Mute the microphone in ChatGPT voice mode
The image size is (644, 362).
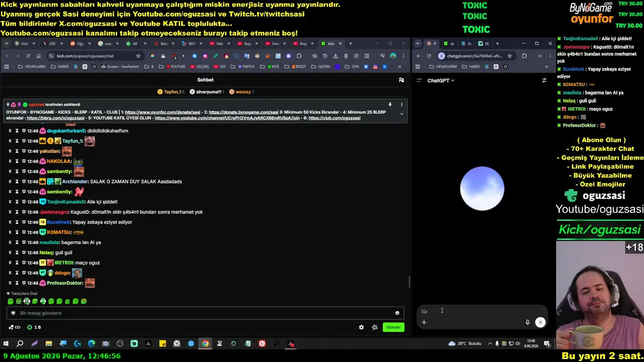pyautogui.click(x=527, y=322)
